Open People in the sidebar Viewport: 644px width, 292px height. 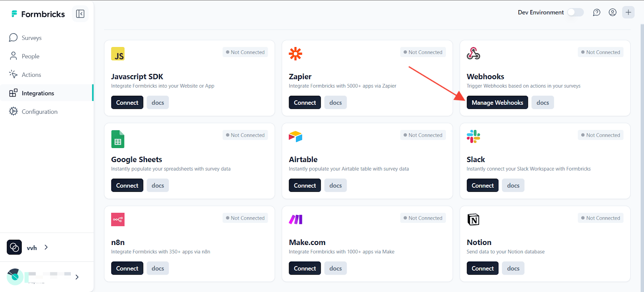[x=47, y=56]
